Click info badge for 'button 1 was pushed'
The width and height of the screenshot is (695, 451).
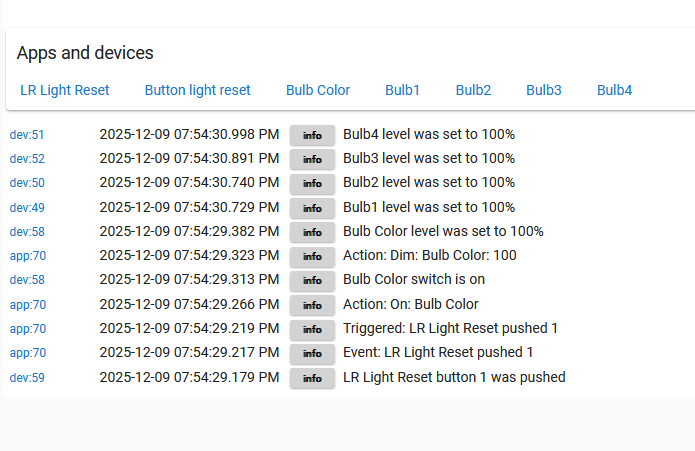(312, 378)
